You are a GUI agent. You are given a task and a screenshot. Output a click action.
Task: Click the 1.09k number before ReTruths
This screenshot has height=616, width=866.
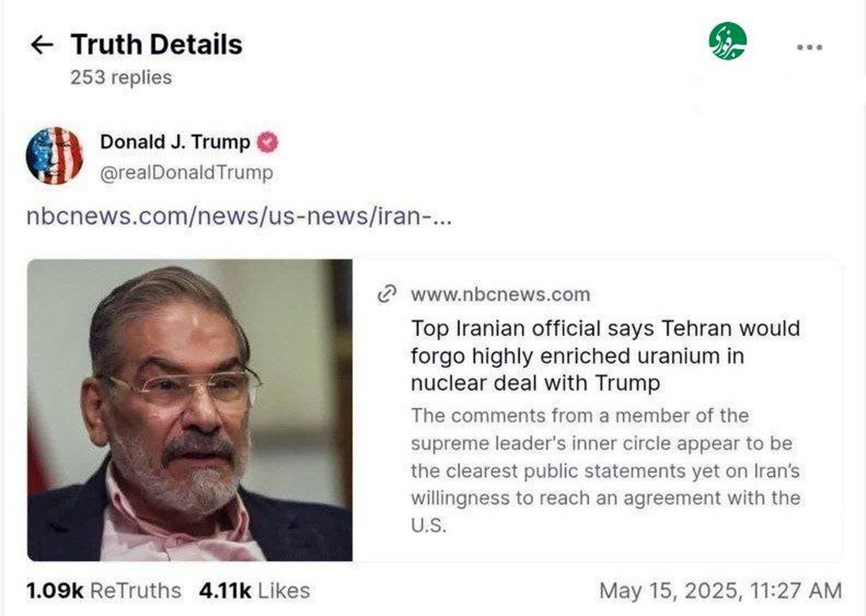pos(55,591)
